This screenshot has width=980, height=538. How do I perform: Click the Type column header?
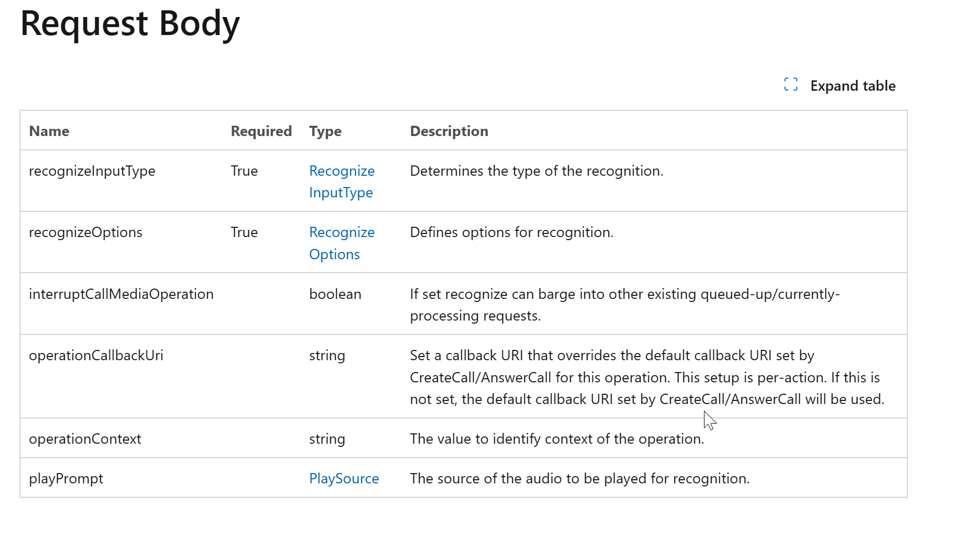click(325, 131)
